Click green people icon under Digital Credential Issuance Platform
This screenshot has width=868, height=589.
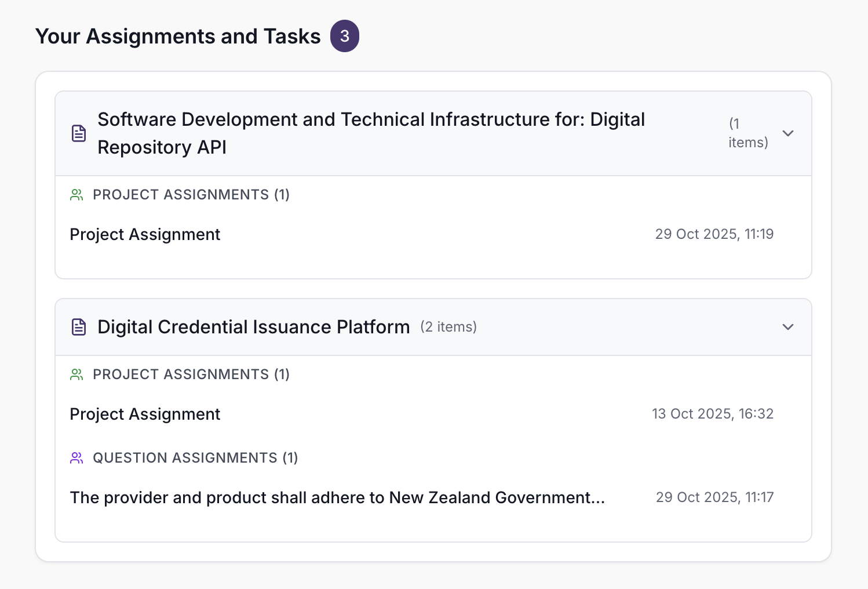point(76,375)
